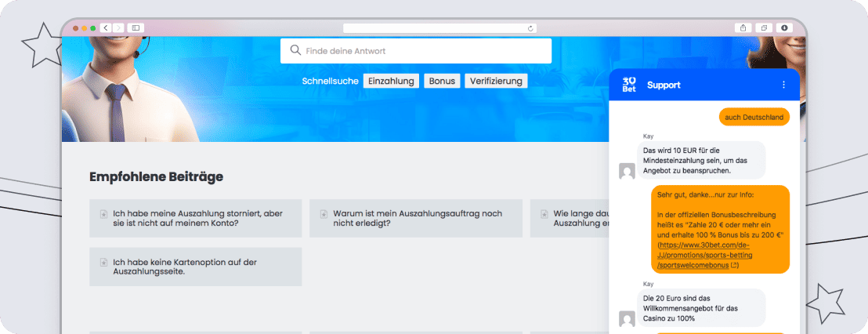Click the browser back arrow button
Screen dimensions: 868x334
[106, 27]
